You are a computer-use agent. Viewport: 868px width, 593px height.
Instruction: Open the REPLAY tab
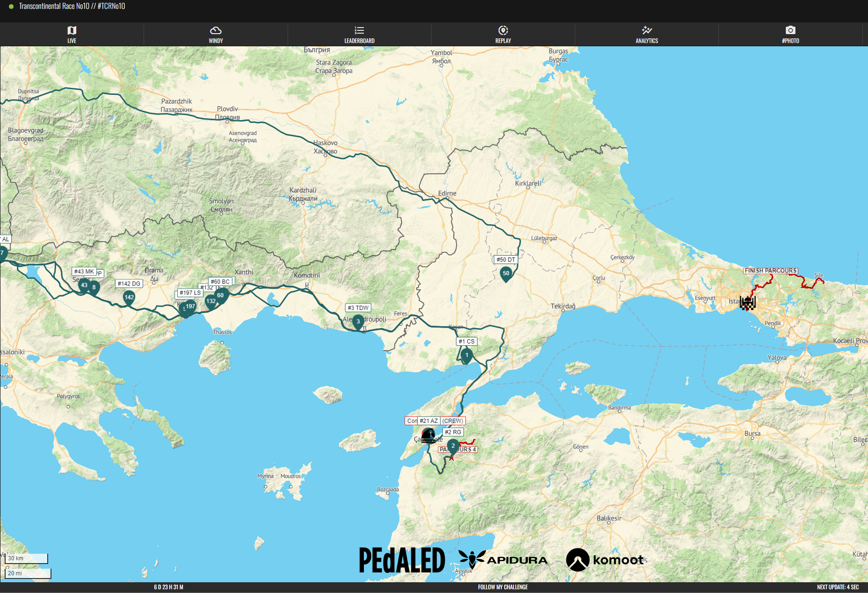tap(503, 35)
